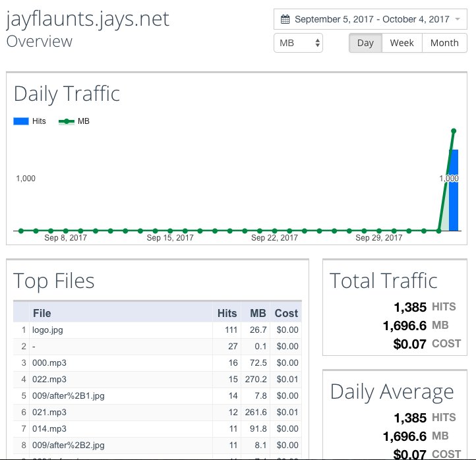Click the 91.8 MB value cell
476x460 pixels.
[256, 429]
